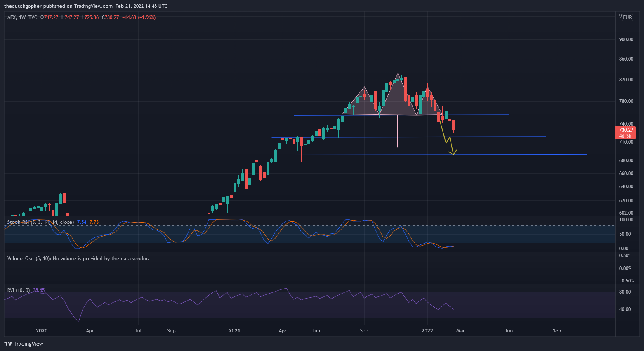The image size is (644, 351).
Task: Click the 860.00 price axis label
Action: point(626,59)
